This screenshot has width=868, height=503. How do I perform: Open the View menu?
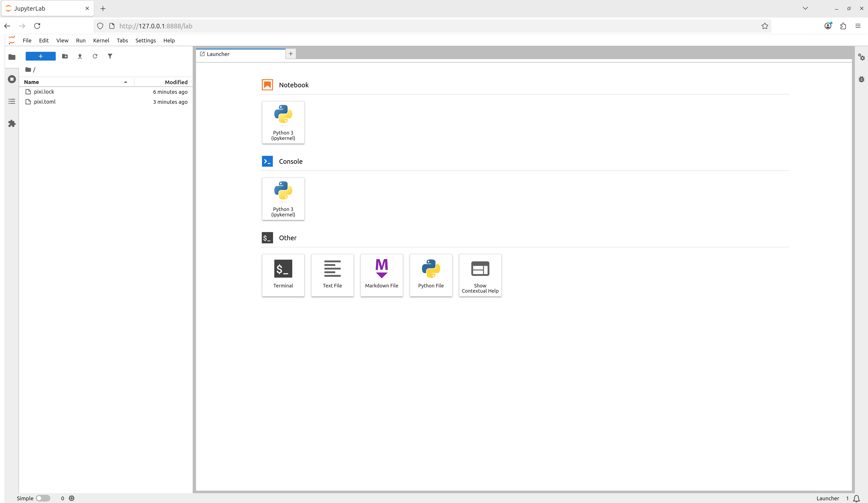62,40
